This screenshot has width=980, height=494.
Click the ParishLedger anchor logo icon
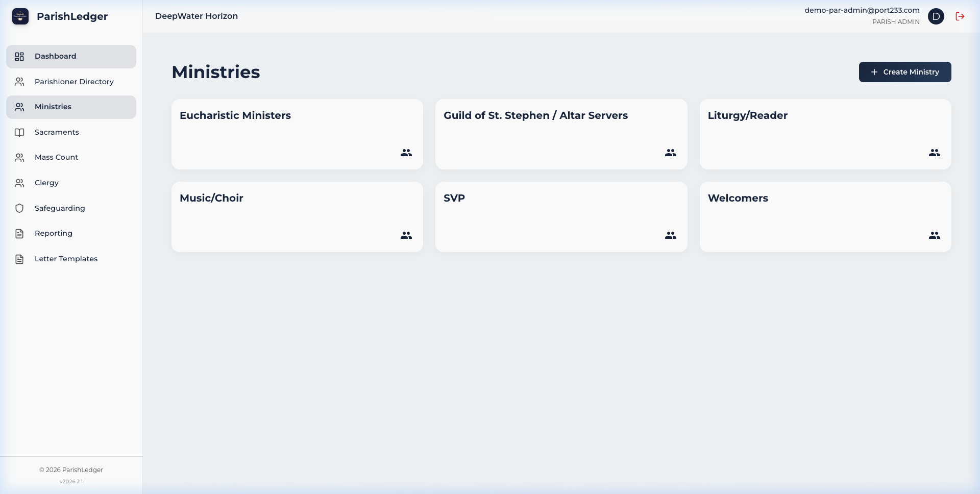coord(20,16)
